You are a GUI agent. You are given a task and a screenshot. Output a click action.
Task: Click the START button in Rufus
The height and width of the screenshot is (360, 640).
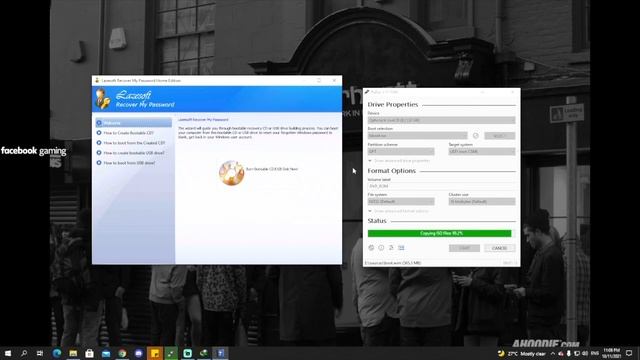464,248
